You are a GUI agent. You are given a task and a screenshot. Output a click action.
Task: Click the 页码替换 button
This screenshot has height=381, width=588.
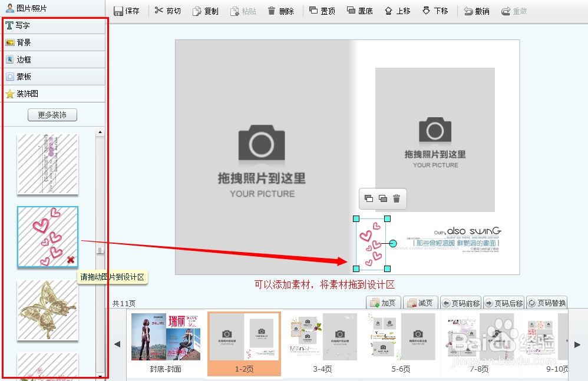547,303
